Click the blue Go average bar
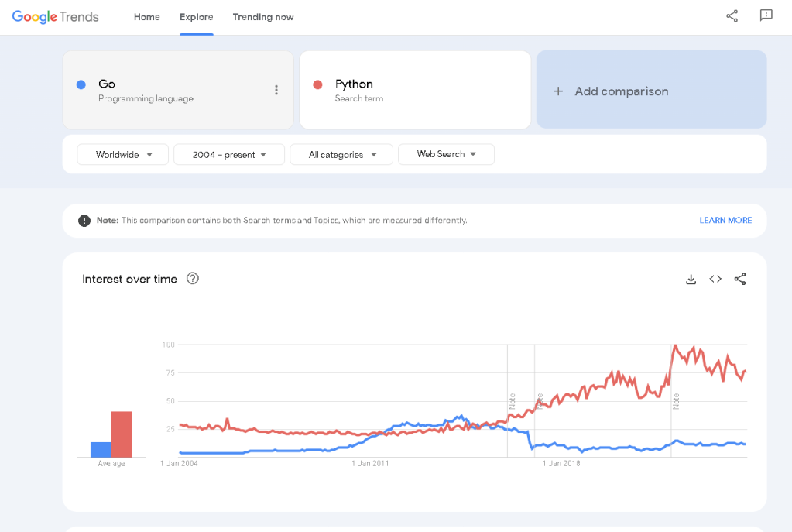The width and height of the screenshot is (792, 532). pyautogui.click(x=101, y=450)
